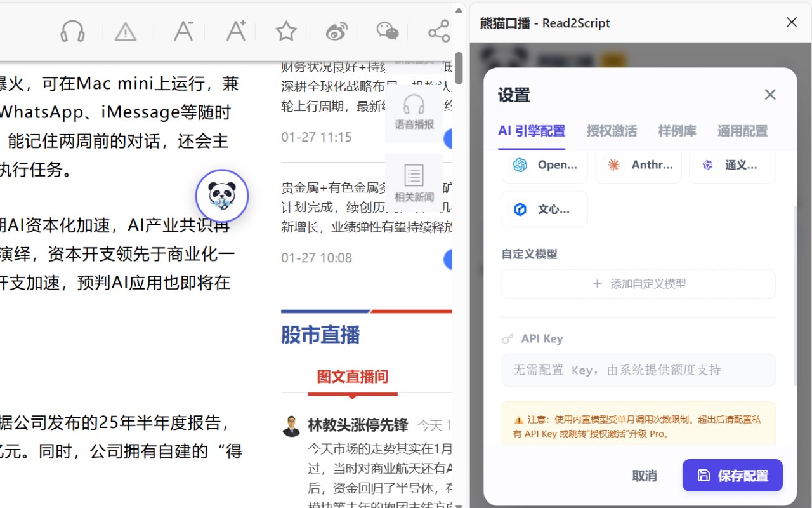812x508 pixels.
Task: Select the 文心 model card
Action: 545,209
